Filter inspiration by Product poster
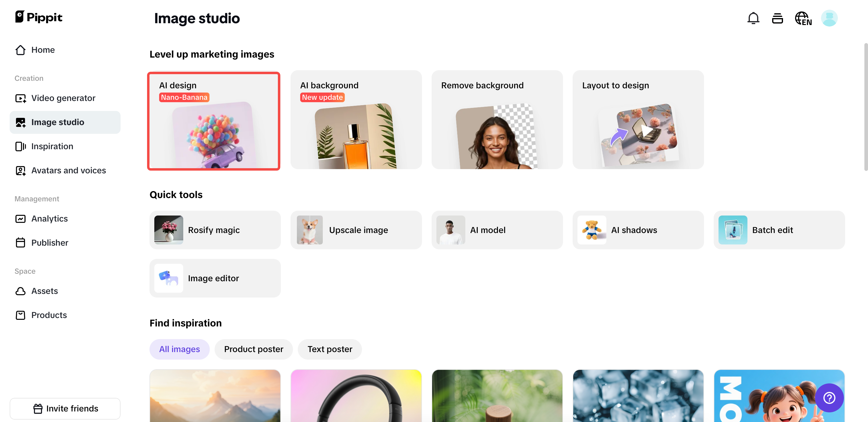 click(x=253, y=349)
